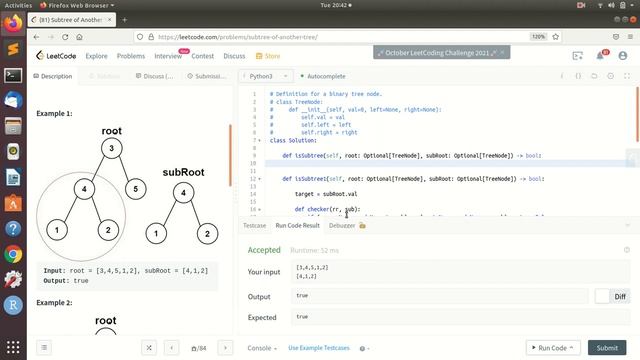Switch to the Discuss tab
The height and width of the screenshot is (360, 640).
click(x=154, y=76)
